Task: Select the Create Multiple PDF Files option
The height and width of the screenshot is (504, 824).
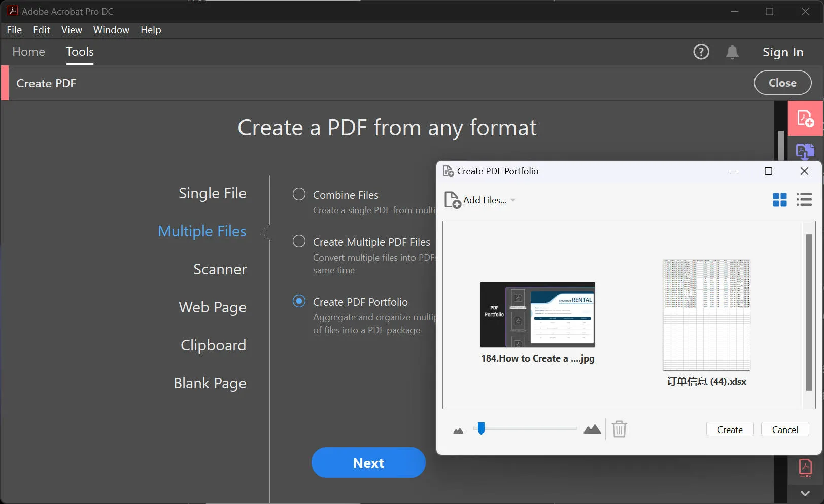Action: coord(299,241)
